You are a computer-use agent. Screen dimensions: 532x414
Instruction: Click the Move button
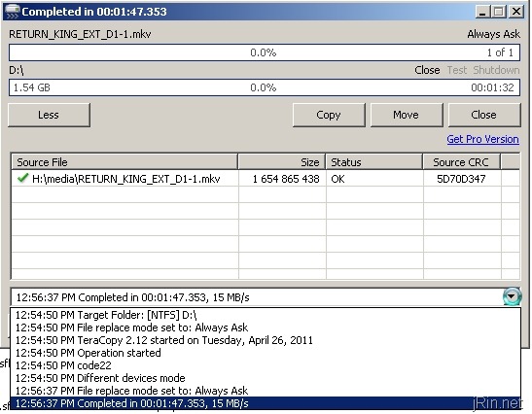point(407,115)
